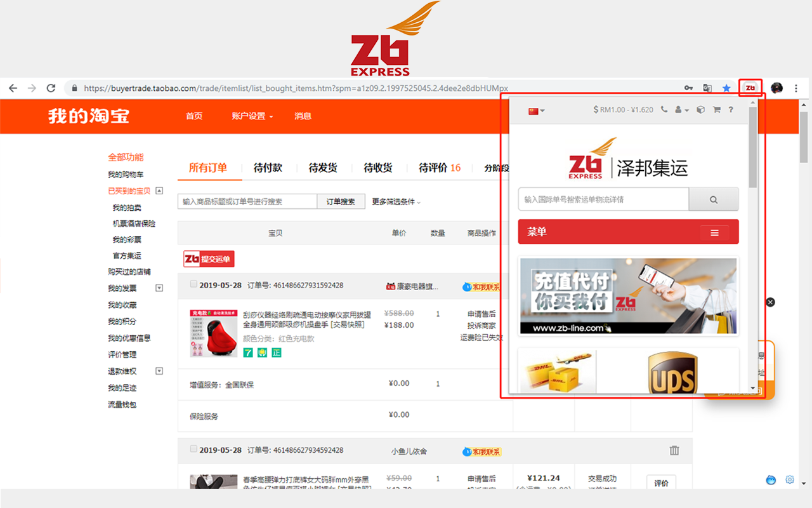
Task: Open the China flag language dropdown
Action: tap(536, 110)
